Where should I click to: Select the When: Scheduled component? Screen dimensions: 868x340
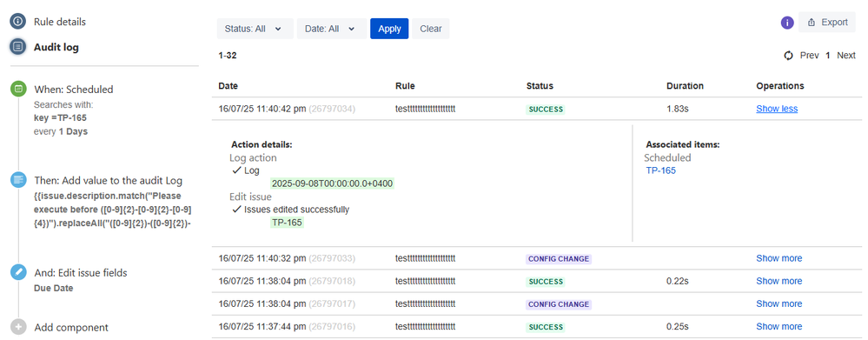[x=74, y=90]
